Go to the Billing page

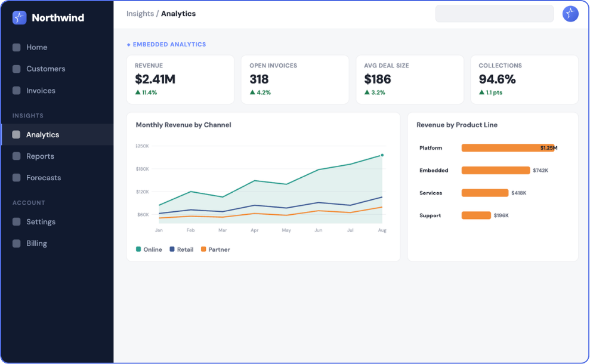57,243
